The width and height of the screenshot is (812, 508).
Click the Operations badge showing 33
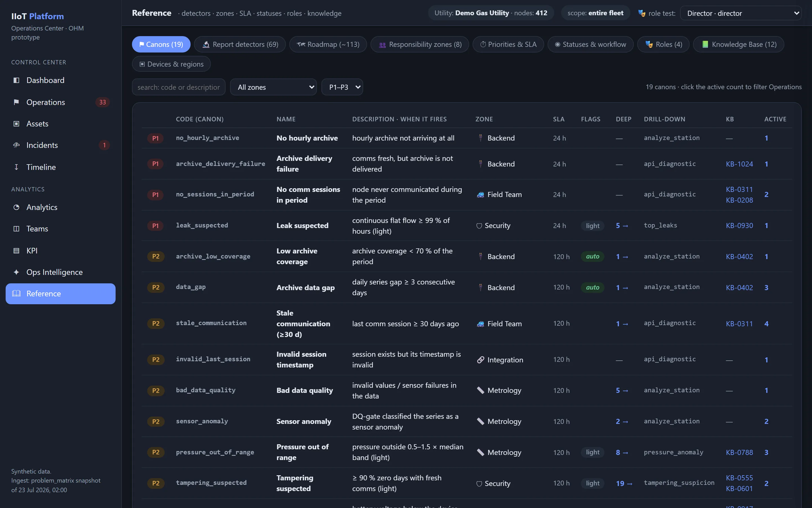(103, 102)
